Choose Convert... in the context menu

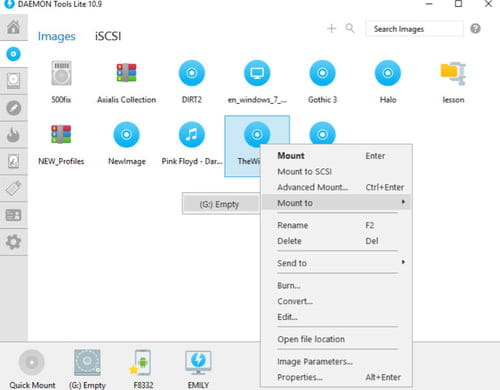click(336, 301)
